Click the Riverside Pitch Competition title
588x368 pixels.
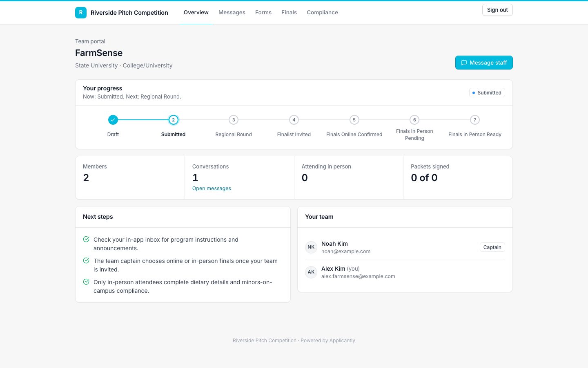coord(129,13)
